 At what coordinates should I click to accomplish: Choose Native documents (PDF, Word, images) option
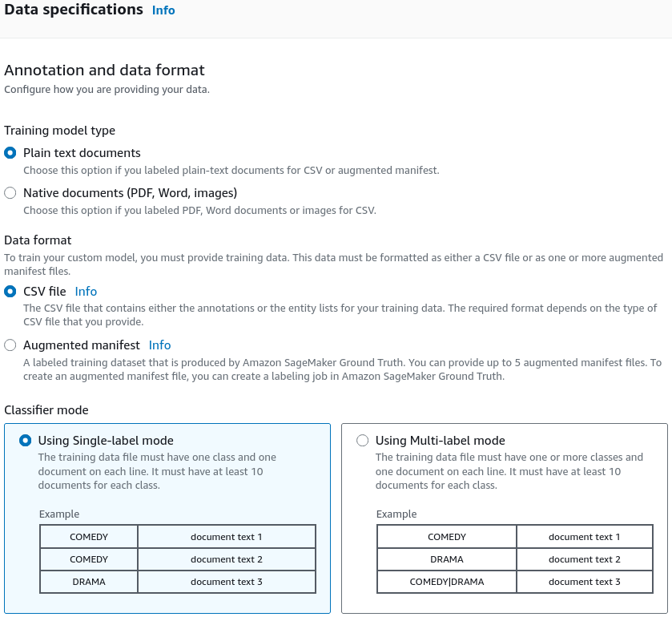(x=10, y=193)
